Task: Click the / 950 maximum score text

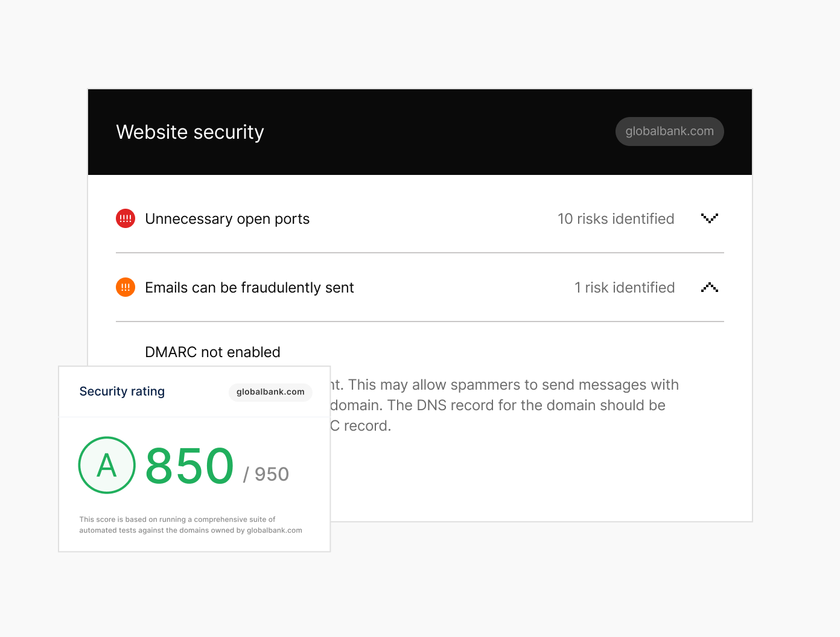Action: (266, 474)
